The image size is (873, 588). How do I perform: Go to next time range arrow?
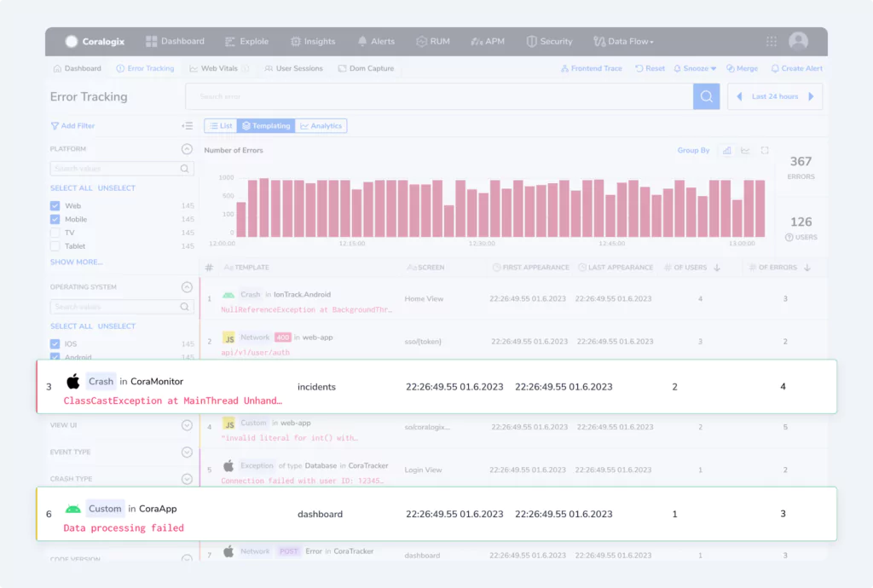pos(812,96)
